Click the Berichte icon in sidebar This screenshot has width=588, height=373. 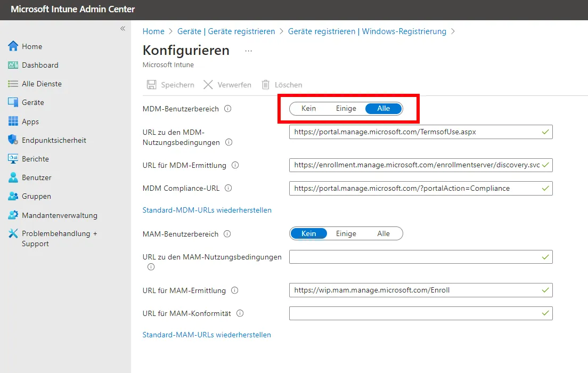tap(13, 159)
